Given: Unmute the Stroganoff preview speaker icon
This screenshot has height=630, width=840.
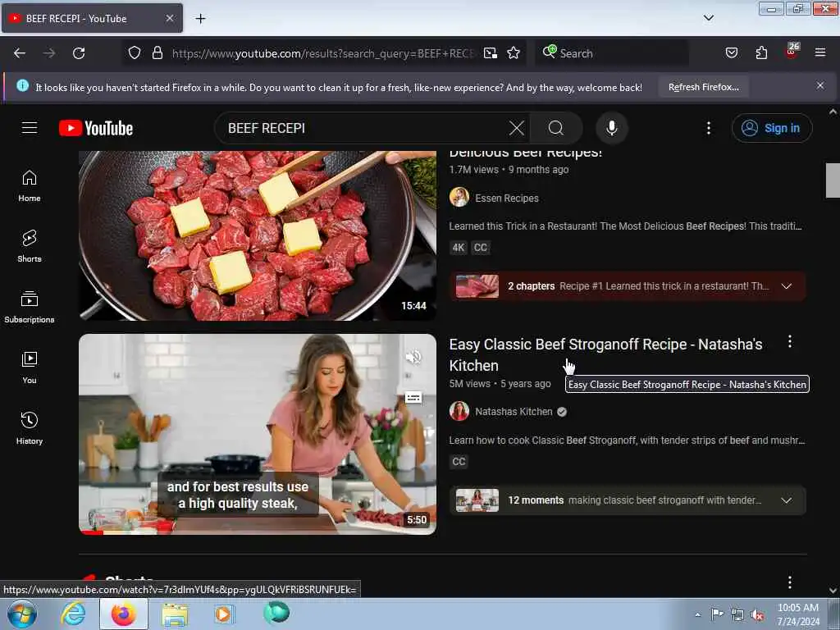Looking at the screenshot, I should point(413,357).
